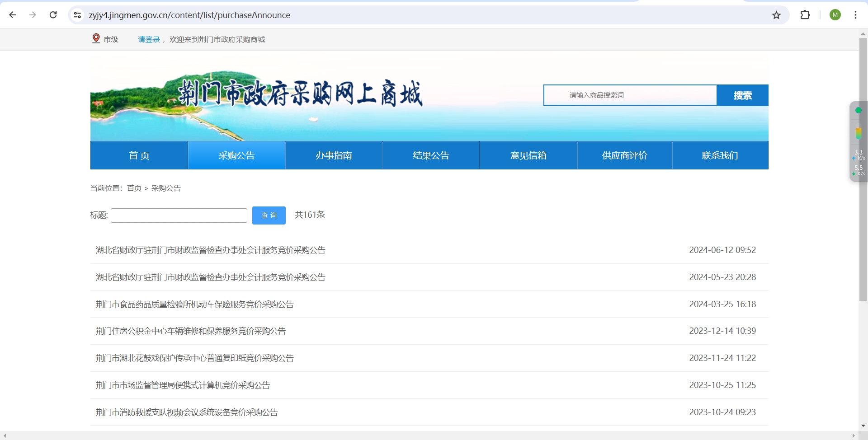This screenshot has width=868, height=440.
Task: Open the 2024-06-12 会计服务竞价采购公告
Action: [x=211, y=250]
